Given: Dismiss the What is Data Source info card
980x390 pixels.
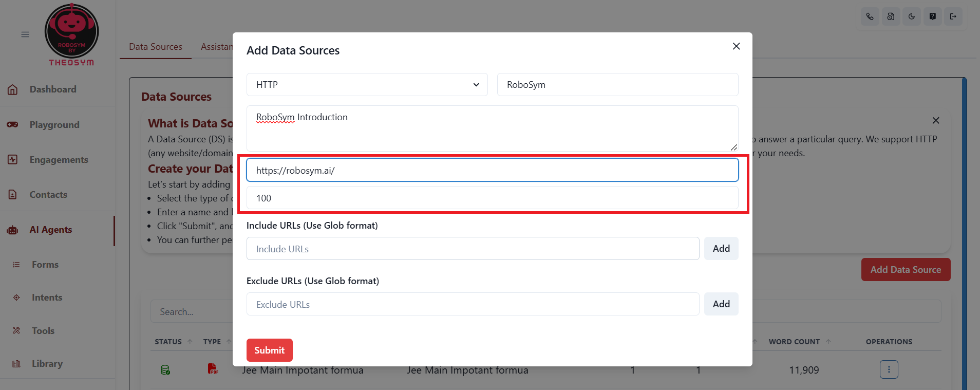Looking at the screenshot, I should (x=936, y=120).
